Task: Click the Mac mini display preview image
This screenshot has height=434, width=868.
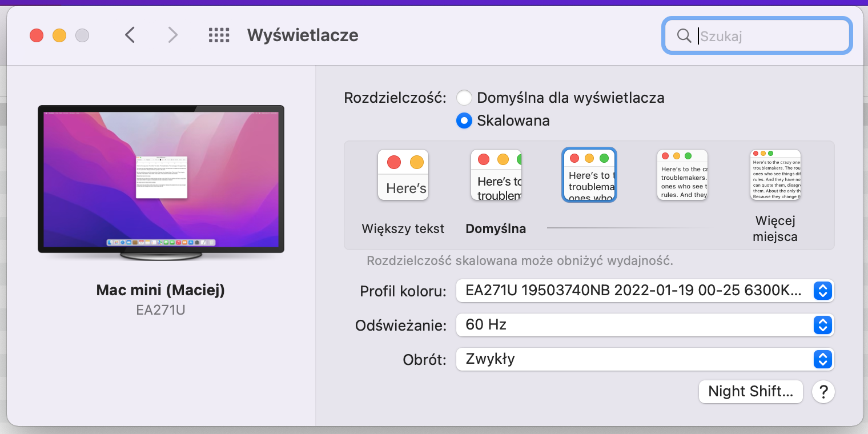Action: click(x=161, y=180)
